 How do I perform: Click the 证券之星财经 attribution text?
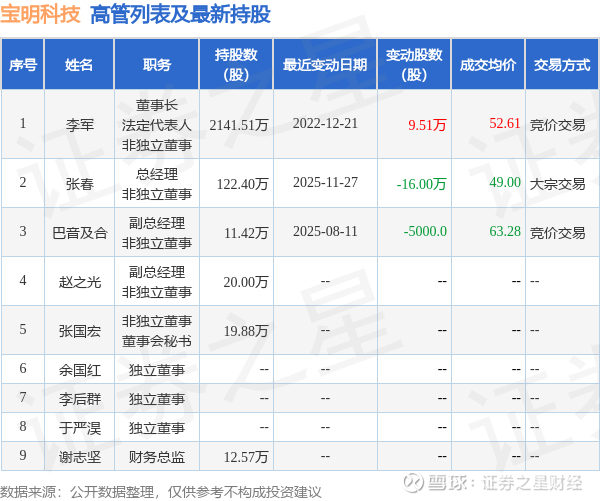[532, 483]
